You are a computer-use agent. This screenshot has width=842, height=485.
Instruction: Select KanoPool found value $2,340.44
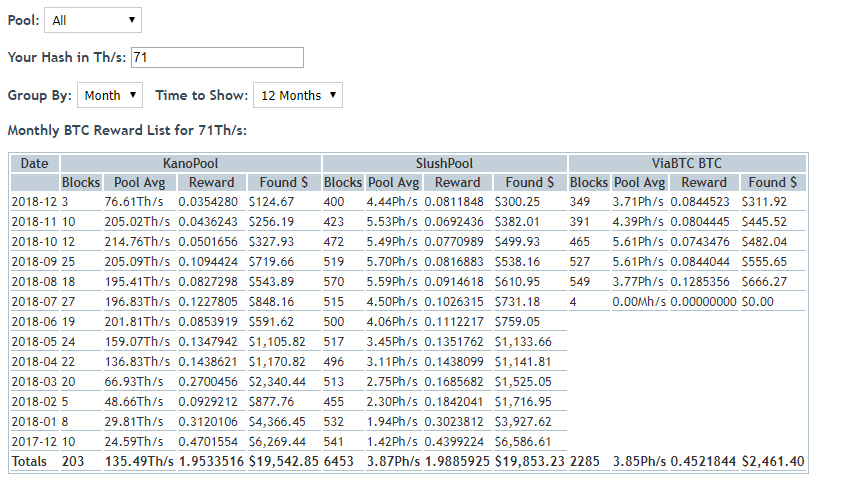point(277,382)
